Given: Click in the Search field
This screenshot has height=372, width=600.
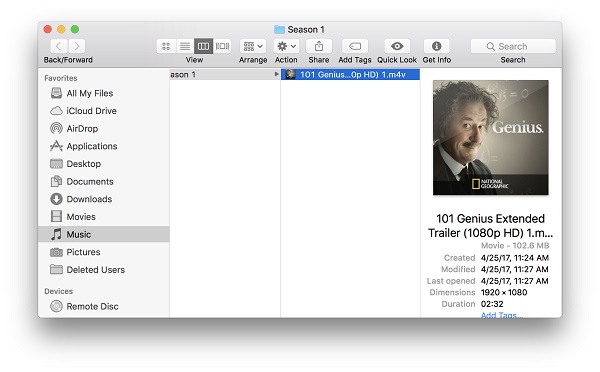Looking at the screenshot, I should tap(513, 46).
